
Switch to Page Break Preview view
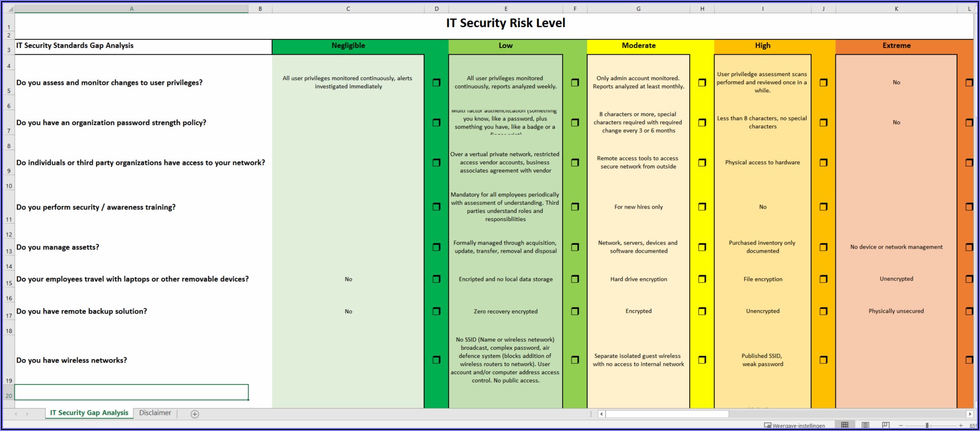pos(885,425)
